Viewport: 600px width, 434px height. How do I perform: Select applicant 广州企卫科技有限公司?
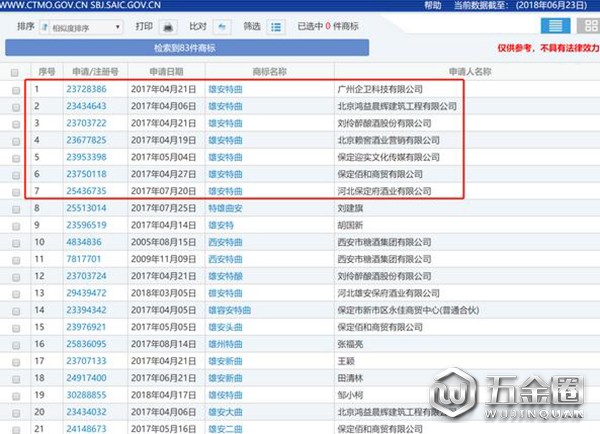pyautogui.click(x=380, y=89)
